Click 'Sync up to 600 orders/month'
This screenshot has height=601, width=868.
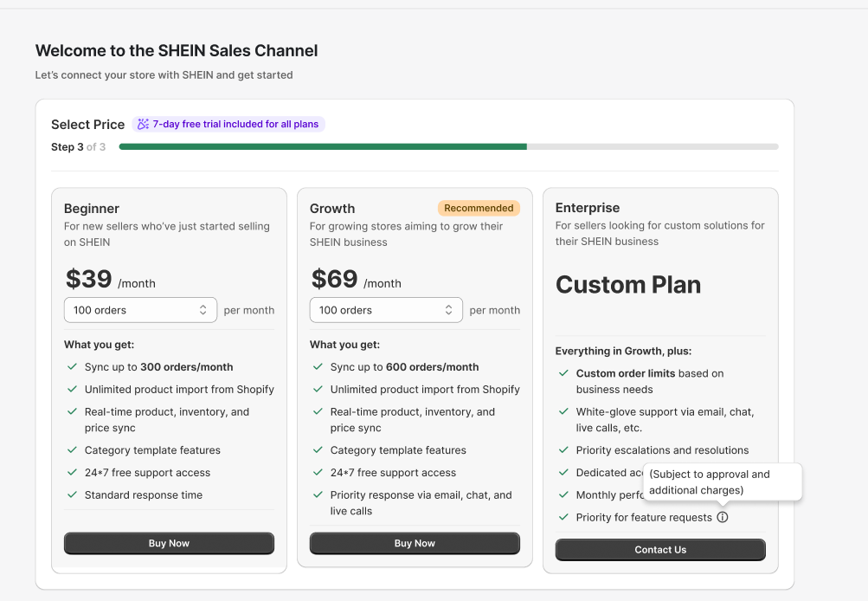click(x=405, y=367)
